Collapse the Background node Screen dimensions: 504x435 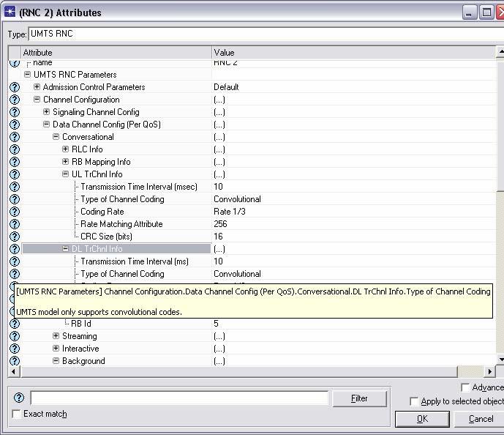(x=56, y=361)
